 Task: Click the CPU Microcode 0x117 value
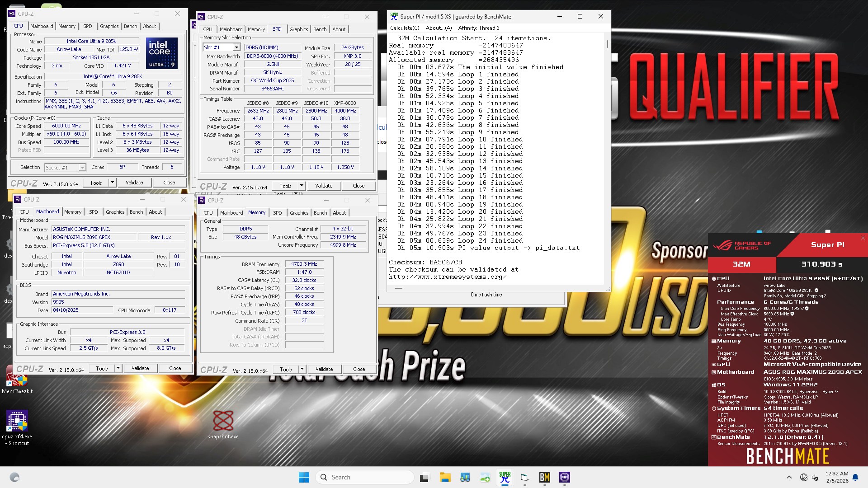click(x=170, y=310)
